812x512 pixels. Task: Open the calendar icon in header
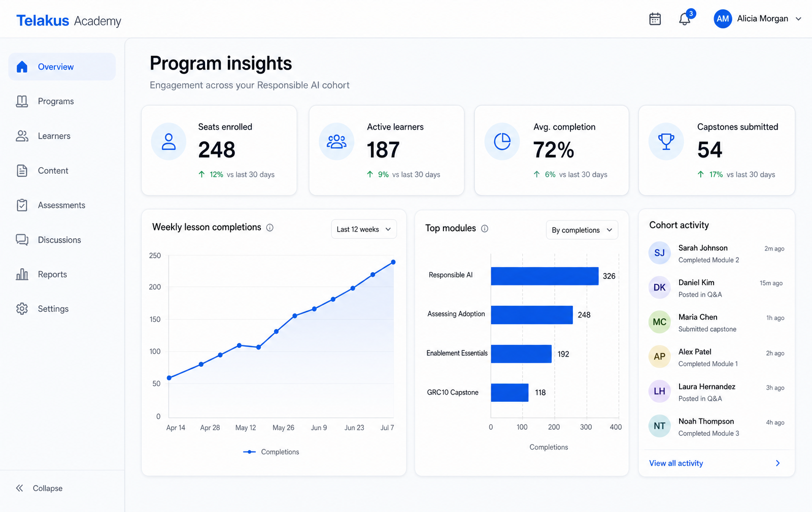tap(655, 19)
